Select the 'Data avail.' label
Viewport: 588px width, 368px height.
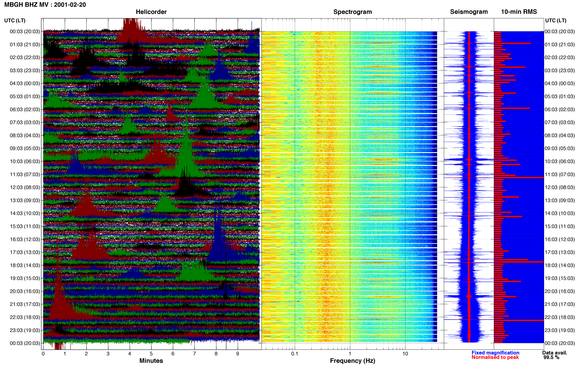click(x=555, y=353)
